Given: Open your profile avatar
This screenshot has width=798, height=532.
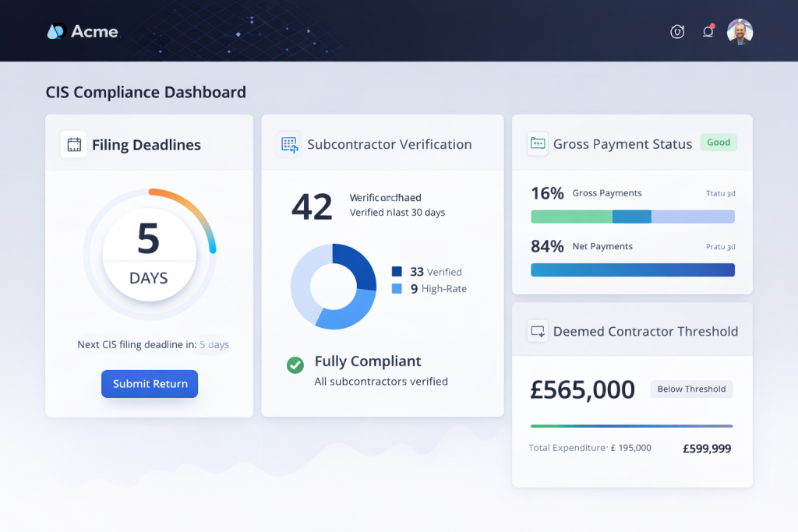Looking at the screenshot, I should tap(739, 32).
